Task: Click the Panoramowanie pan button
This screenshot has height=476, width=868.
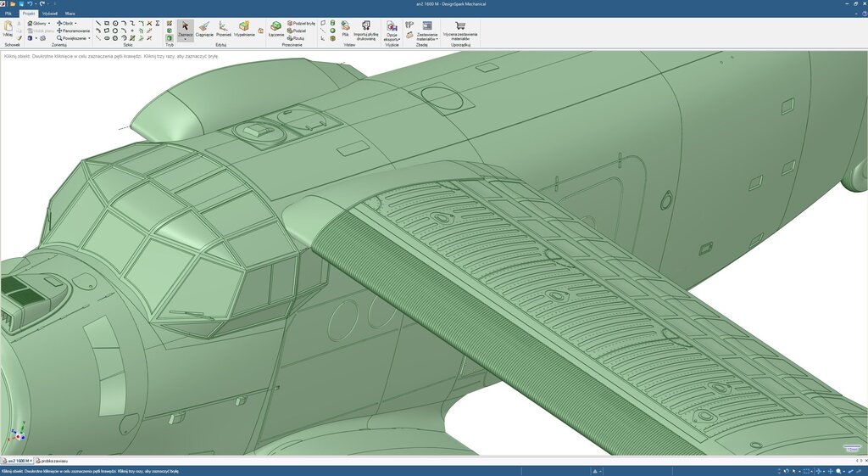Action: 74,31
